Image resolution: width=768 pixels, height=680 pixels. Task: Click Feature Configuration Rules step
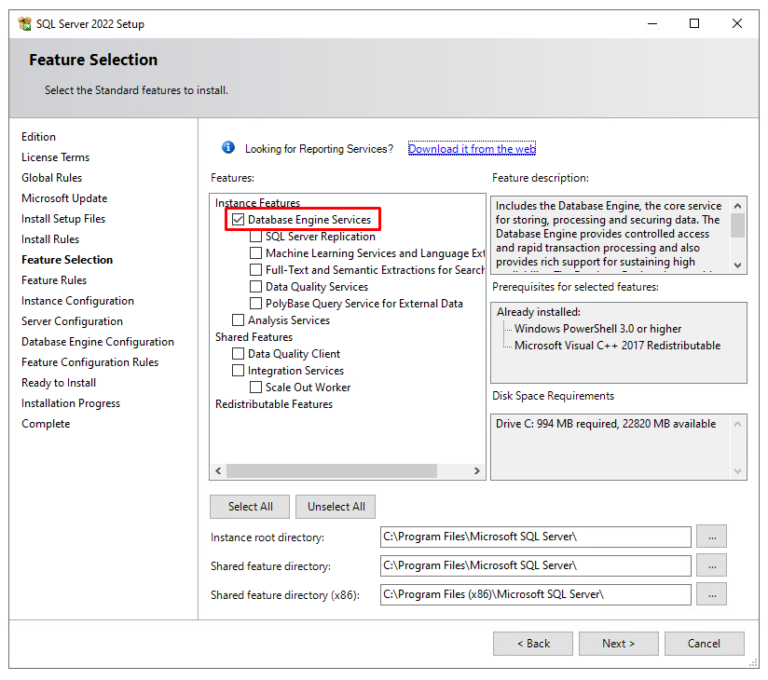[90, 363]
